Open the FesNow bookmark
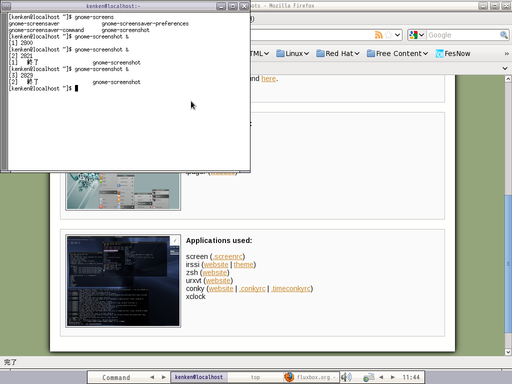Screen dimensions: 512x384 pos(453,53)
